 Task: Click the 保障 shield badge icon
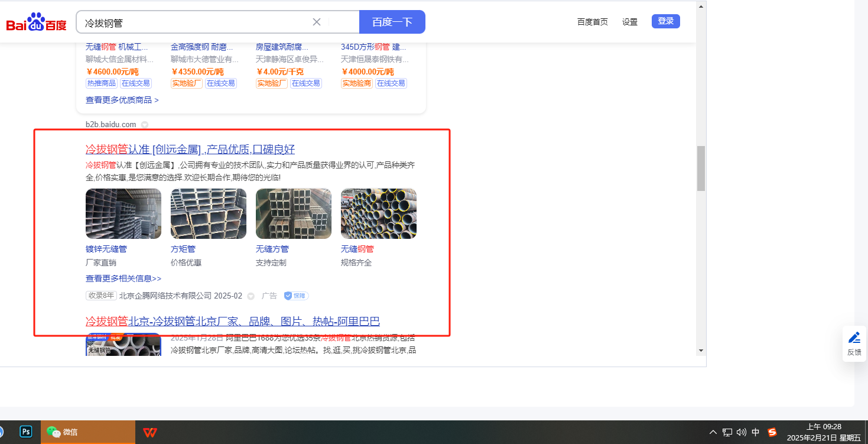[x=296, y=296]
